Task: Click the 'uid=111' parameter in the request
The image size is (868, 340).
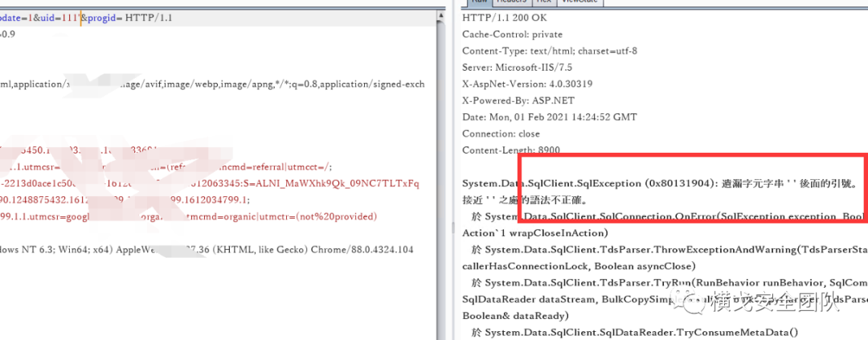Action: (59, 18)
